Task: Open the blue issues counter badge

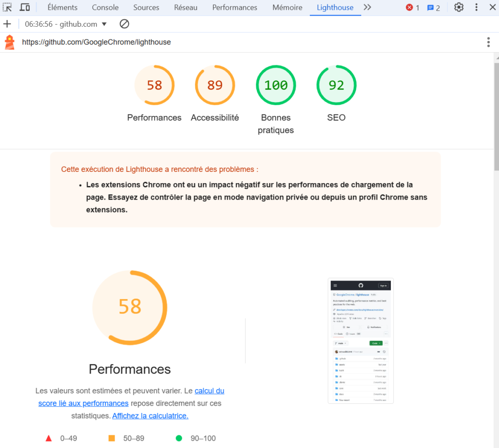Action: tap(433, 8)
